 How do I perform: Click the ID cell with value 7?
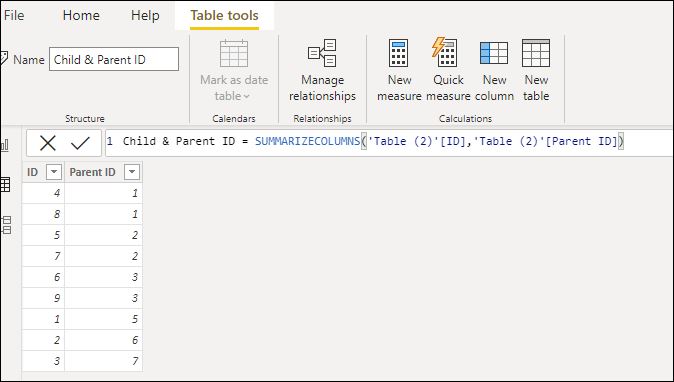tap(43, 256)
